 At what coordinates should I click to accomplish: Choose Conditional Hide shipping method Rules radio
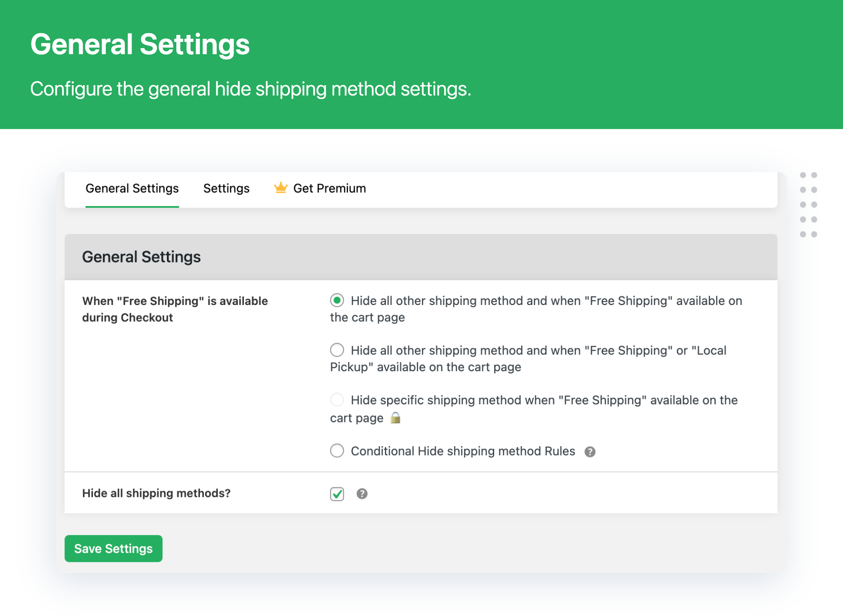click(337, 451)
